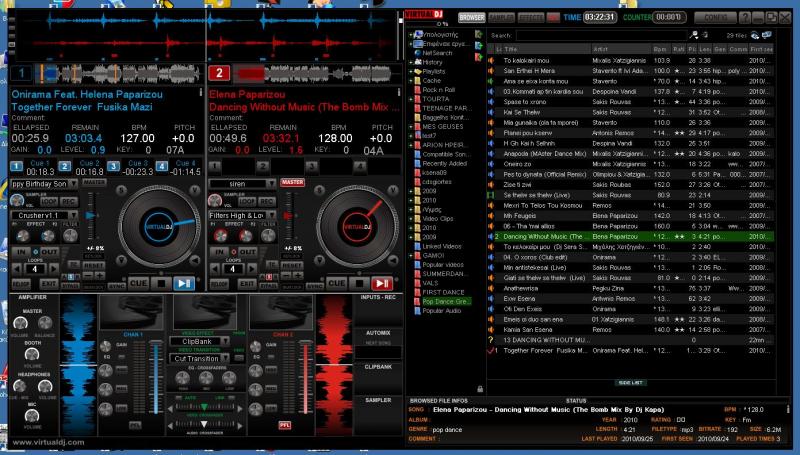Expand the TOURTA folder
This screenshot has width=800, height=455.
[x=411, y=99]
